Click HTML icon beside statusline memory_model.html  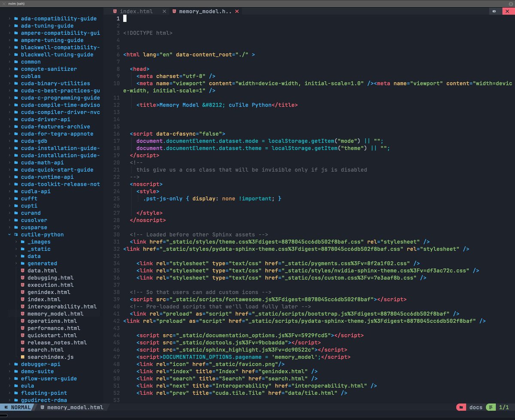(x=42, y=407)
